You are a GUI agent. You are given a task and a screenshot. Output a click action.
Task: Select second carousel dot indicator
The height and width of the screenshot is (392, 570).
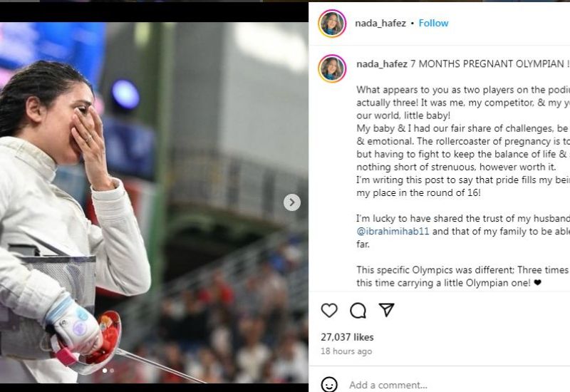112,371
